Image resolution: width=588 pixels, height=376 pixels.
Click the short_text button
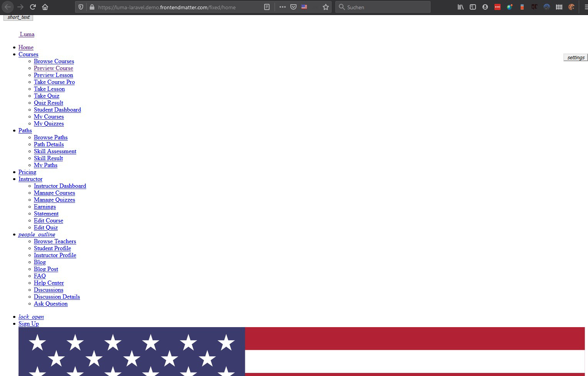click(18, 17)
